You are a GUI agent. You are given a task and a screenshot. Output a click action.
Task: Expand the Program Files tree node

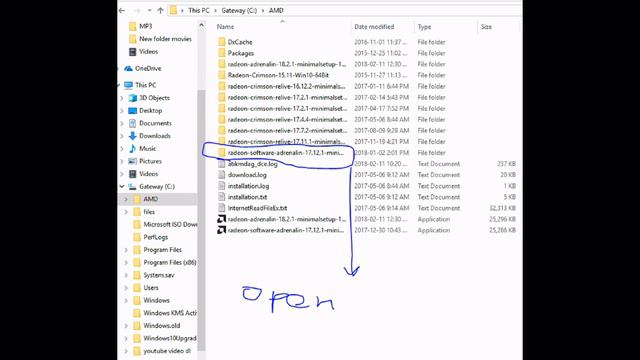pos(126,250)
